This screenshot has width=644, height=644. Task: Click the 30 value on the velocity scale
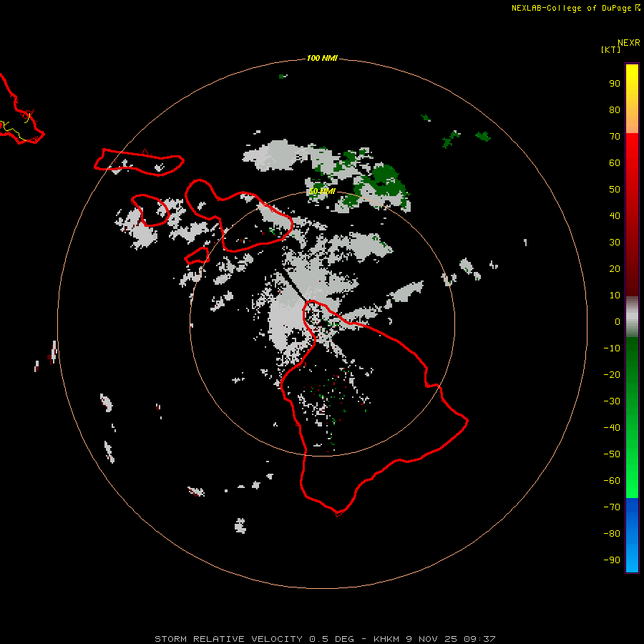(615, 243)
